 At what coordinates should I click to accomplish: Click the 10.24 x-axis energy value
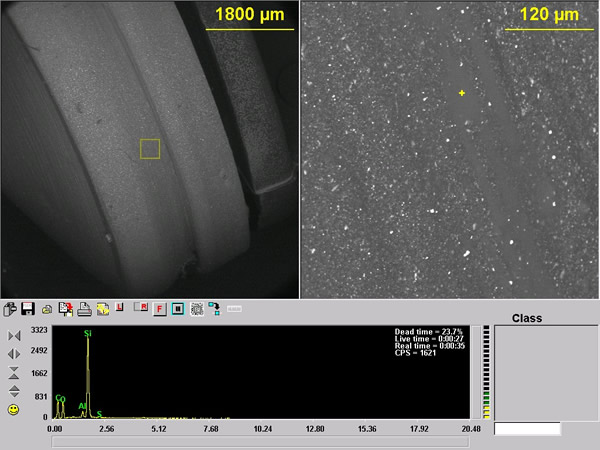pos(263,429)
